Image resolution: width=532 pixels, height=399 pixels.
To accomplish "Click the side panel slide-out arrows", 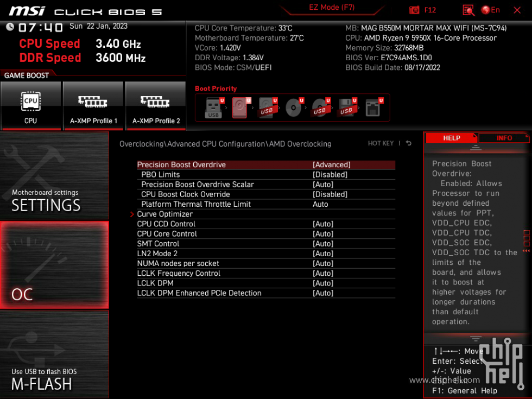I will coord(526,250).
